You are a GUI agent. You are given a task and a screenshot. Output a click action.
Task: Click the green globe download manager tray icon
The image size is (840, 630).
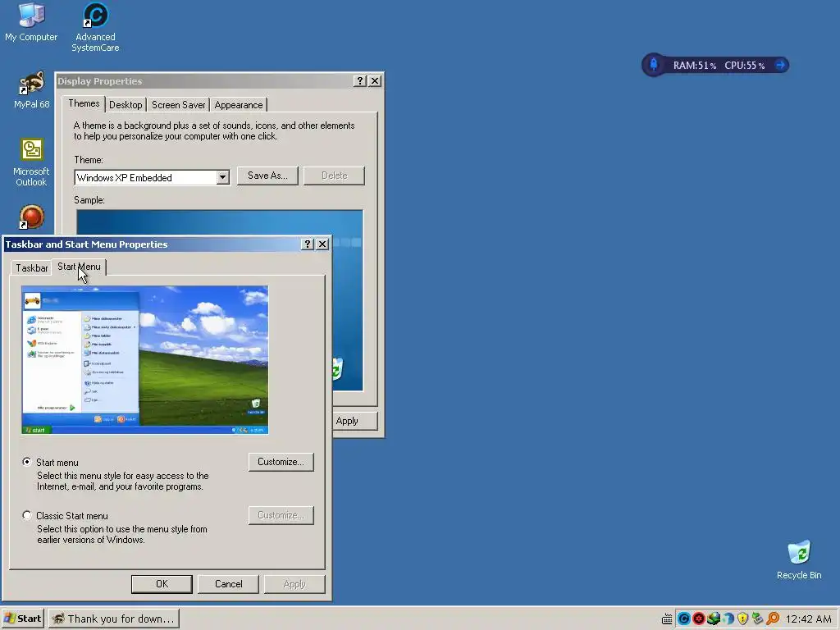(713, 619)
